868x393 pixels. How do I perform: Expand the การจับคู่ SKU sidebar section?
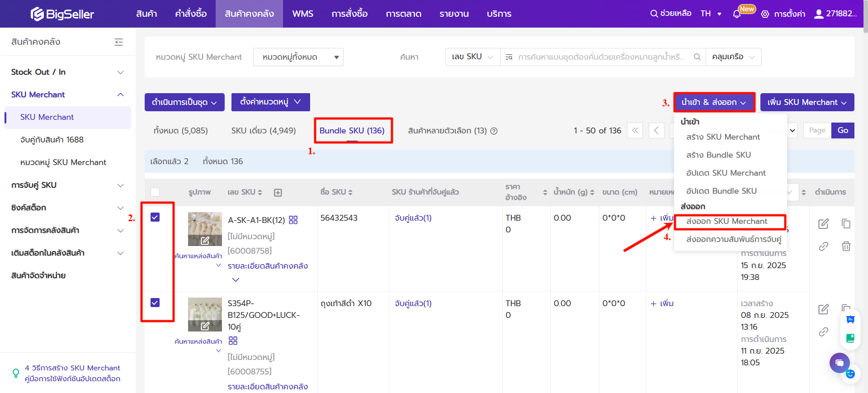(67, 185)
